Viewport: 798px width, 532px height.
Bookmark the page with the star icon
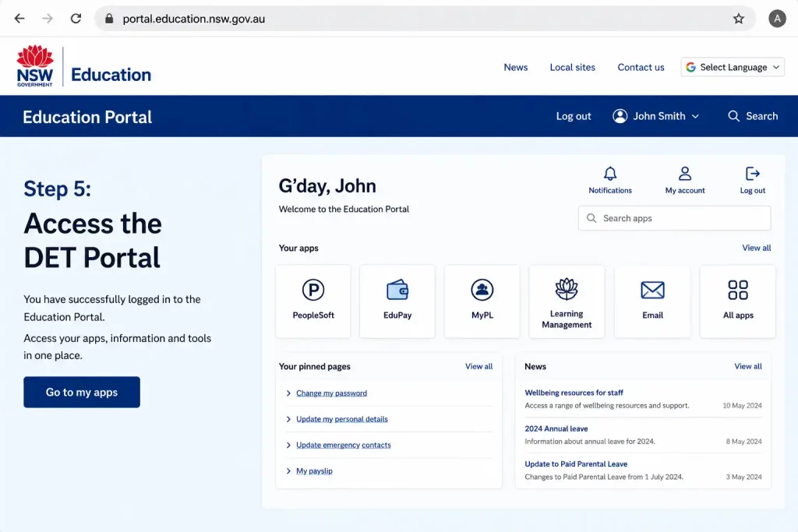click(739, 19)
